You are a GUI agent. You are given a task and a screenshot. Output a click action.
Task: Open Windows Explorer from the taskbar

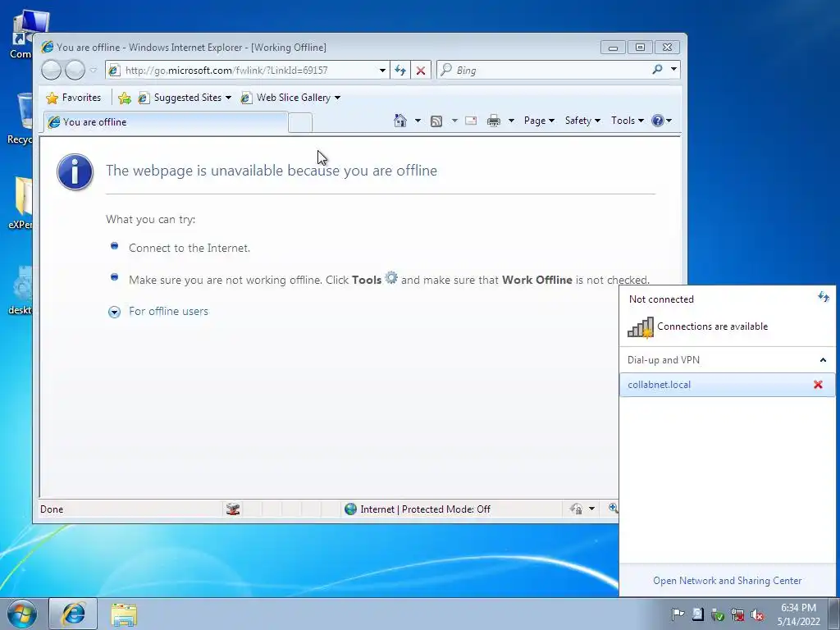click(x=124, y=614)
